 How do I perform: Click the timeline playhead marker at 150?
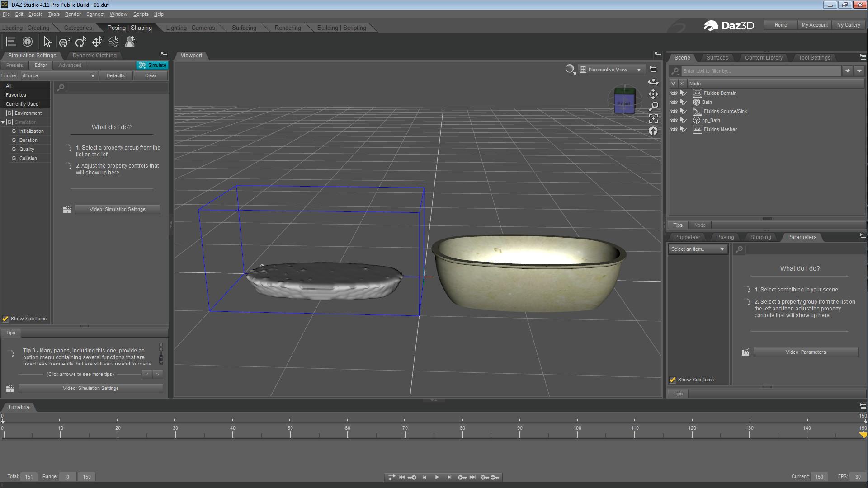863,435
